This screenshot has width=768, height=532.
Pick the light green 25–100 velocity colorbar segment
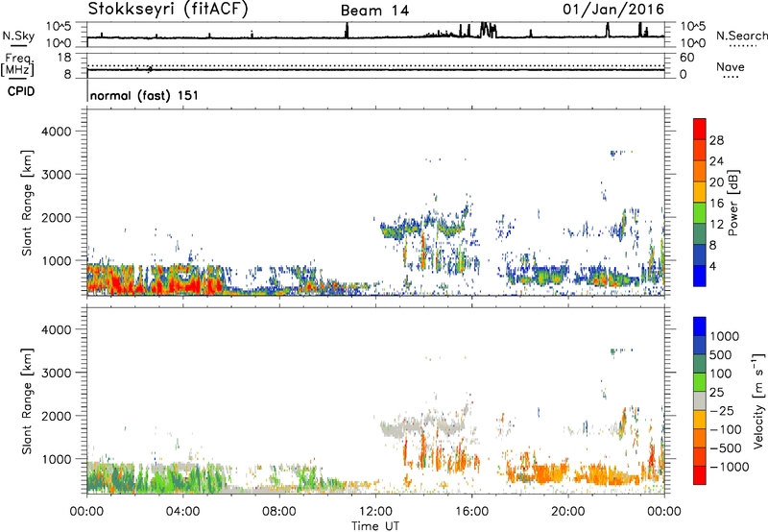[x=700, y=382]
